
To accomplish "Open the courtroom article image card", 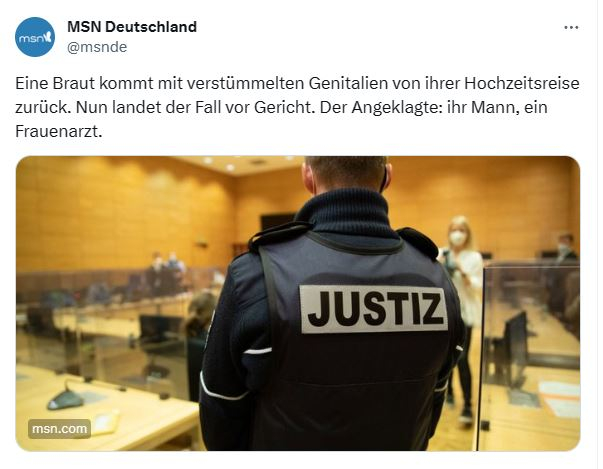I will point(298,303).
